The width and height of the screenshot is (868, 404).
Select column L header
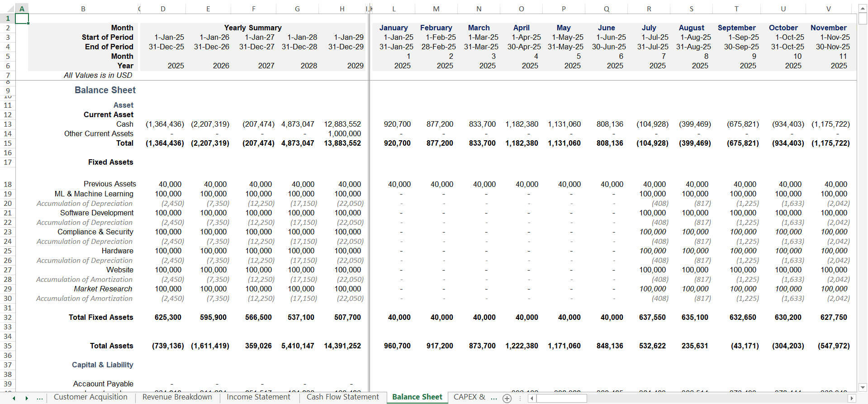(394, 9)
